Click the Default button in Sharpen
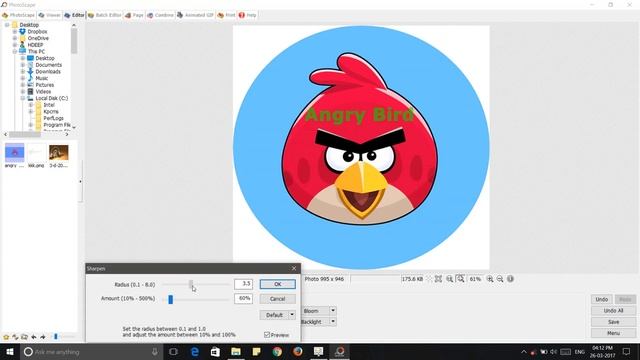The width and height of the screenshot is (640, 360). (274, 315)
